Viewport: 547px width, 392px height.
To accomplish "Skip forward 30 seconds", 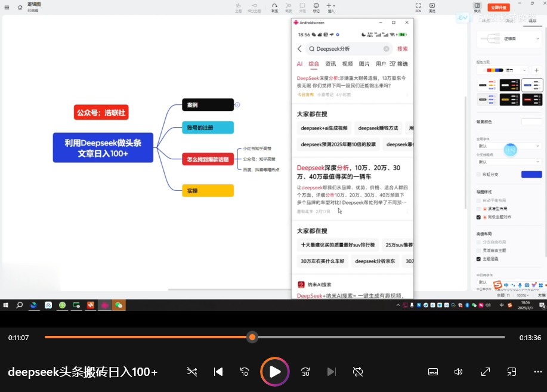I will coord(305,372).
